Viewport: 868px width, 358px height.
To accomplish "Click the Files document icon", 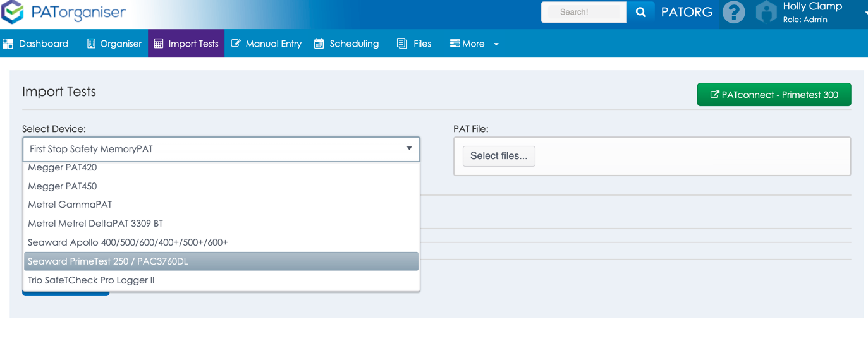I will click(402, 43).
